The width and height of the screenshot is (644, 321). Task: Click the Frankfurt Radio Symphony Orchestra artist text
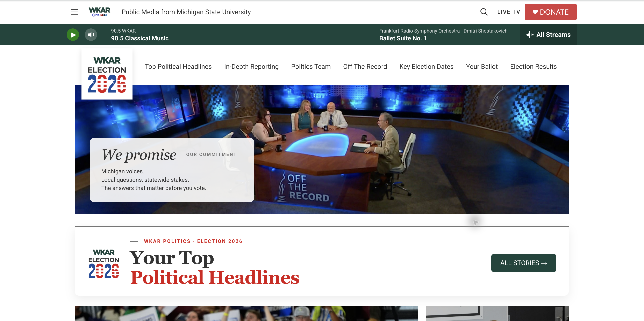[x=443, y=31]
